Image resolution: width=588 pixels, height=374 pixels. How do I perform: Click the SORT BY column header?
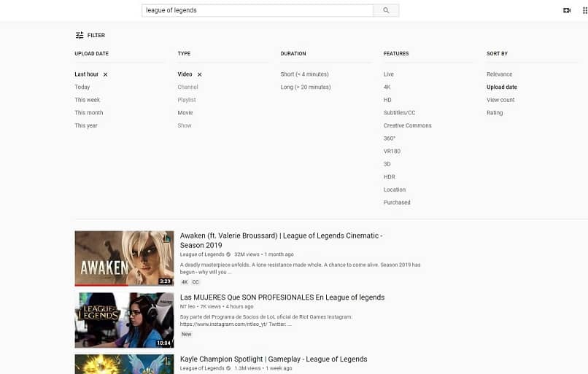click(497, 54)
